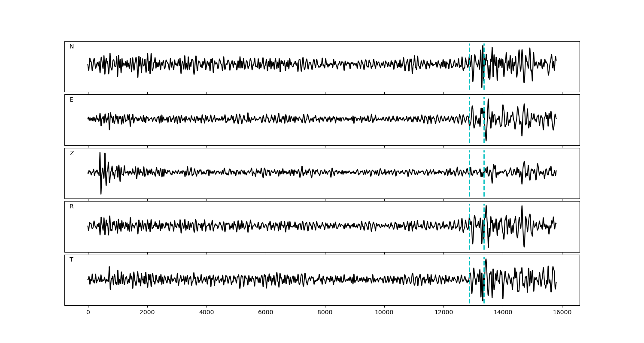Screen dimensions: 644x343
Task: Click the x-axis tick label 0
Action: [88, 313]
